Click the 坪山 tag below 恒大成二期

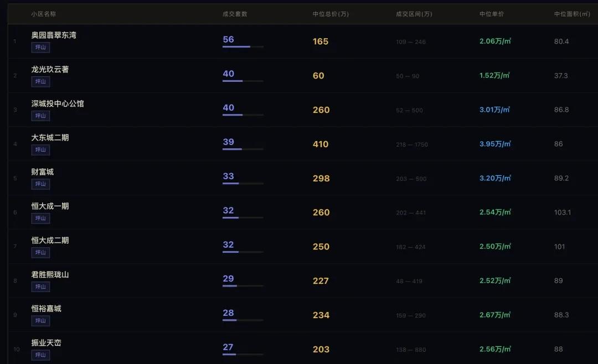(40, 253)
